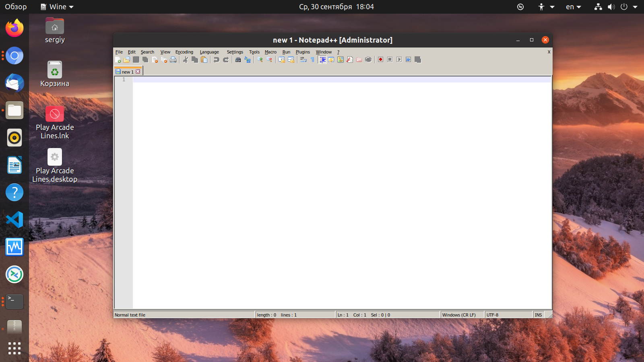
Task: Close the new 1 tab with its X
Action: tap(138, 72)
